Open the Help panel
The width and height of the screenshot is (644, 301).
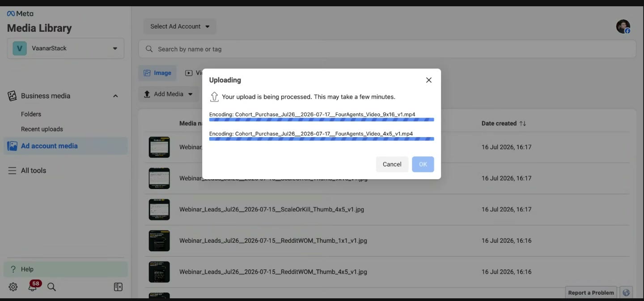click(66, 269)
